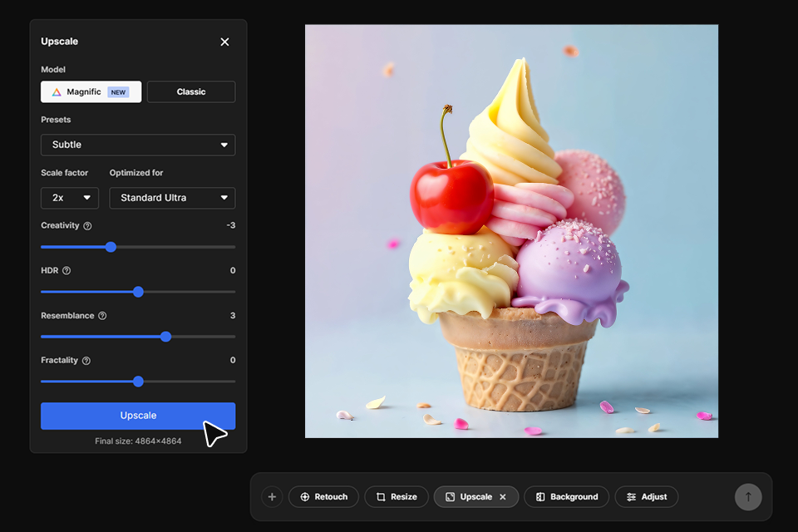Viewport: 798px width, 532px height.
Task: Click the HDR info question-mark icon
Action: 66,271
